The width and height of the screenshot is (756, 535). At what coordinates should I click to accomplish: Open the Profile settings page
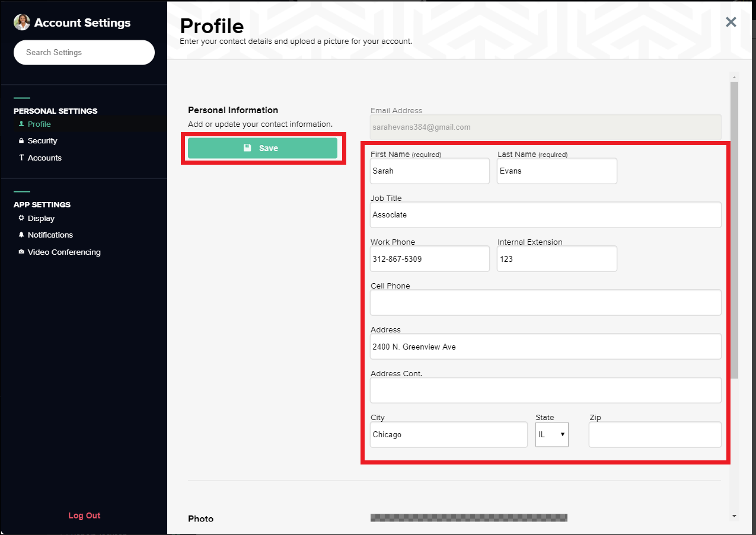coord(39,124)
